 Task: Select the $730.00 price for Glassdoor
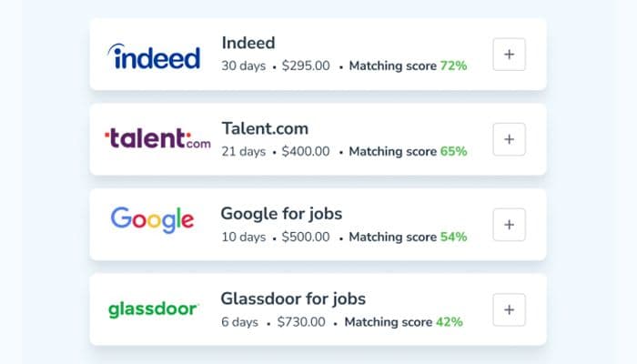pyautogui.click(x=301, y=322)
